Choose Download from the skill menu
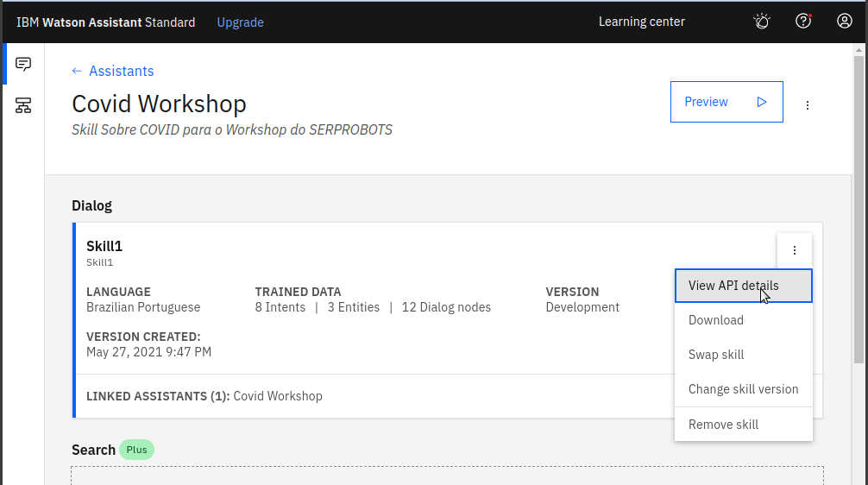The image size is (868, 485). pyautogui.click(x=744, y=320)
